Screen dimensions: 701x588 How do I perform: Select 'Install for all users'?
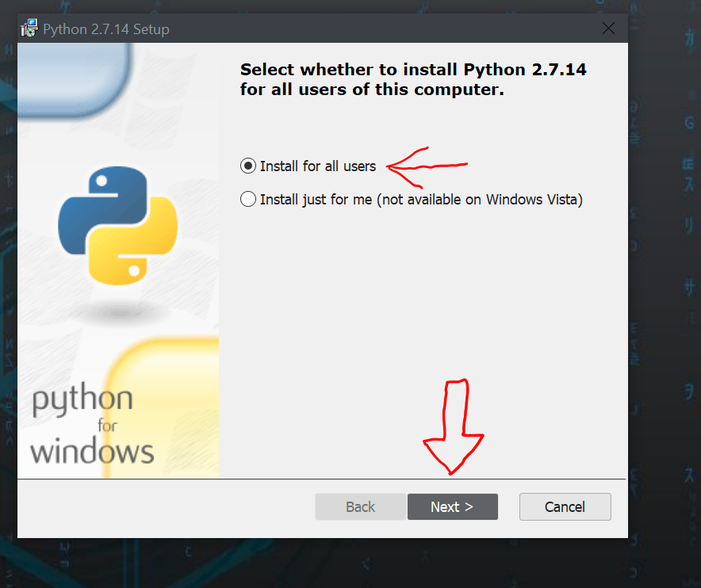click(x=248, y=166)
